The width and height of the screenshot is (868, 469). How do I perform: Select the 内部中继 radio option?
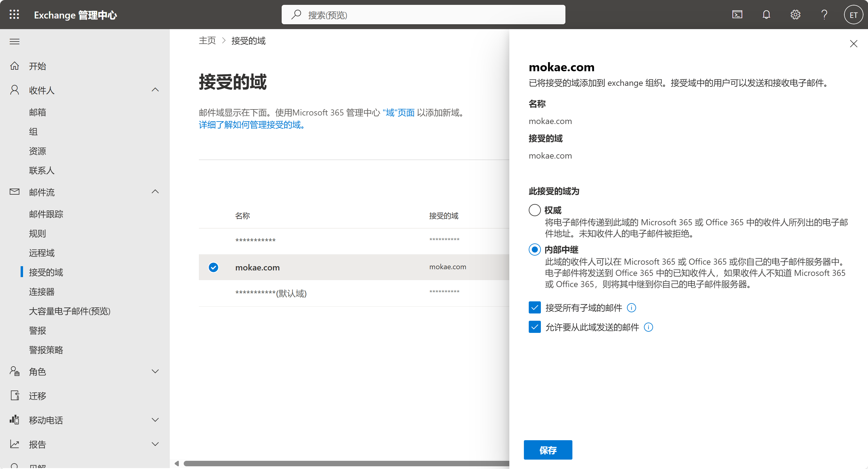click(535, 250)
